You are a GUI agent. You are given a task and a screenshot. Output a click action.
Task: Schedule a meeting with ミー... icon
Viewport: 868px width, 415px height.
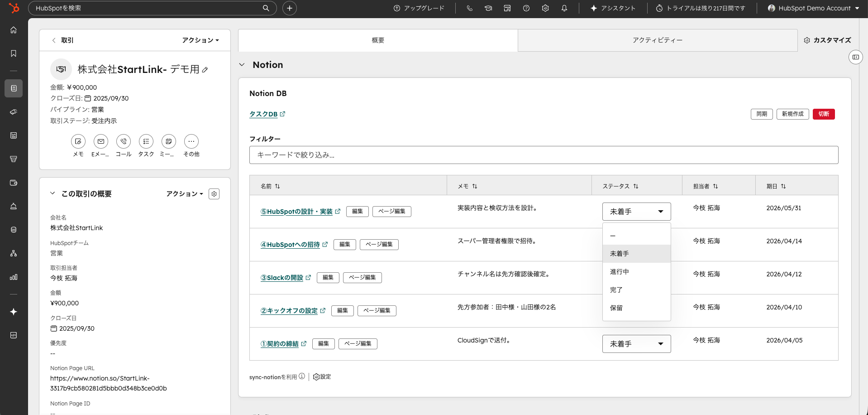click(x=169, y=141)
